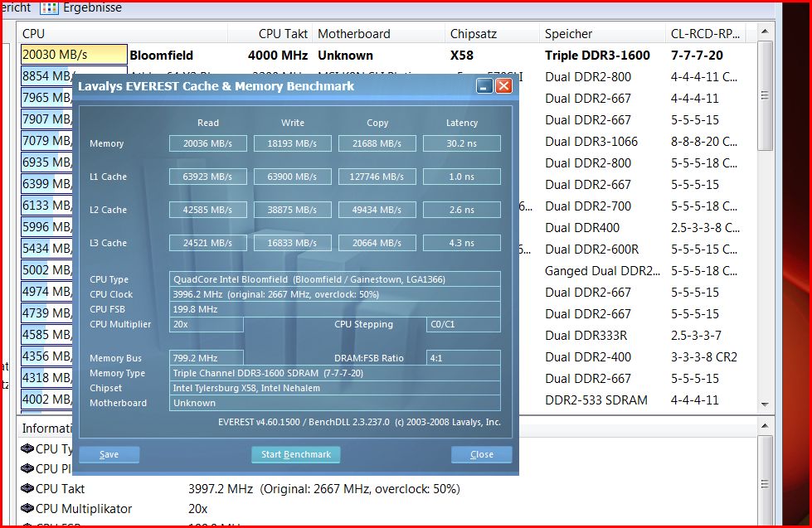Click chip icon next to CPU Takt
The width and height of the screenshot is (812, 528).
27,488
